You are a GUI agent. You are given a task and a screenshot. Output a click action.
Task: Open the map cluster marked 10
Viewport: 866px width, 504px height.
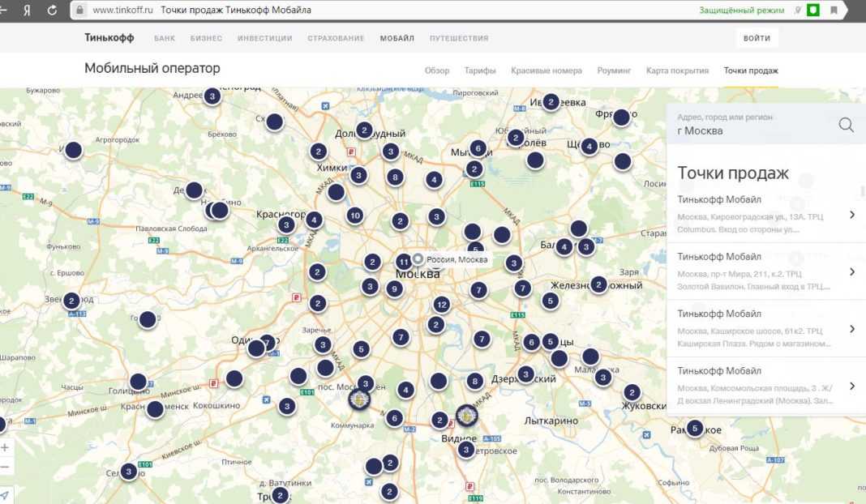pos(355,216)
